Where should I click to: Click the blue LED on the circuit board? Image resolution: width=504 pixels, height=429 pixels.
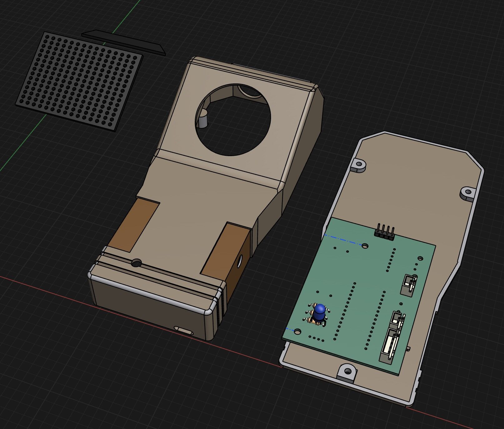[x=319, y=313]
